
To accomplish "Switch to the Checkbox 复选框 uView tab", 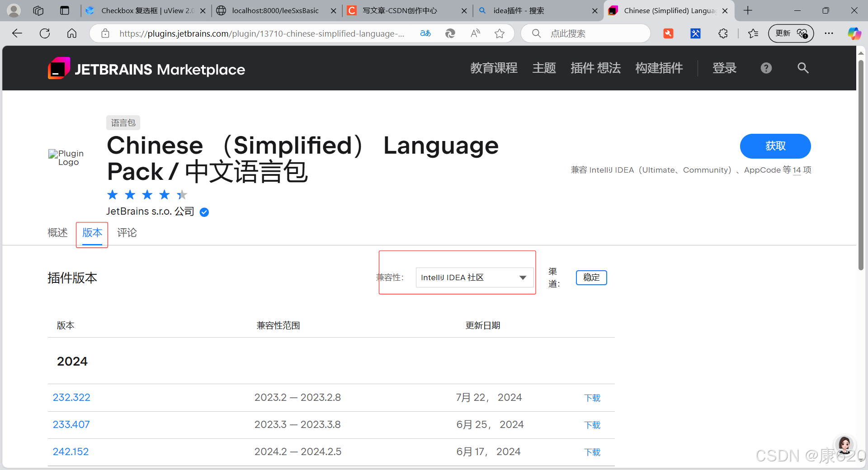I will pyautogui.click(x=146, y=10).
